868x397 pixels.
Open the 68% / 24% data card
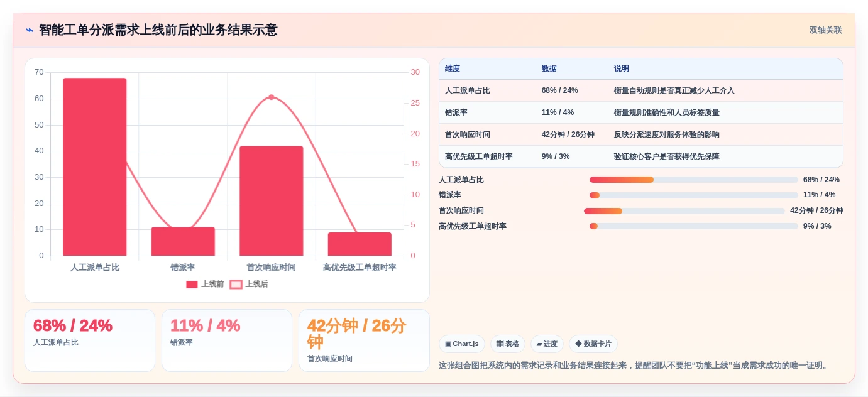90,340
